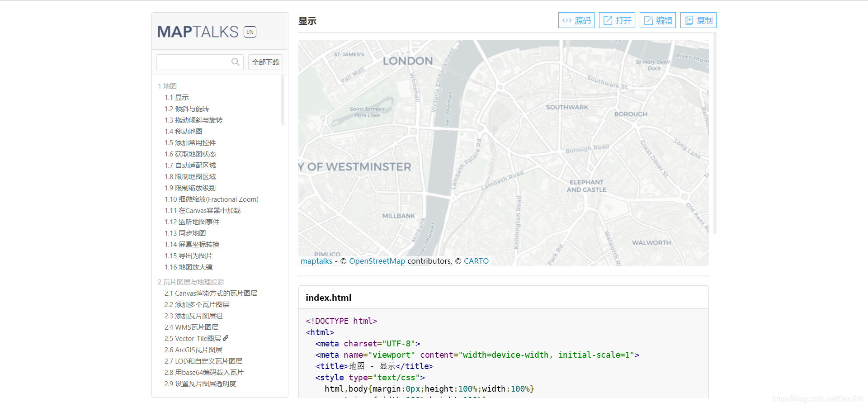Viewport: 868px width, 407px height.
Task: Follow the CARTO link below the map
Action: [x=476, y=261]
